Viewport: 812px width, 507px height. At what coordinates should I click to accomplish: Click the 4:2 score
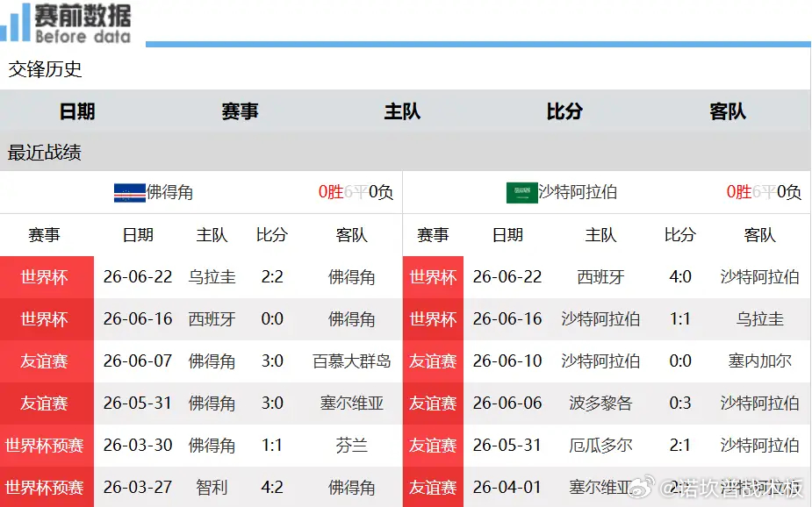pos(272,487)
